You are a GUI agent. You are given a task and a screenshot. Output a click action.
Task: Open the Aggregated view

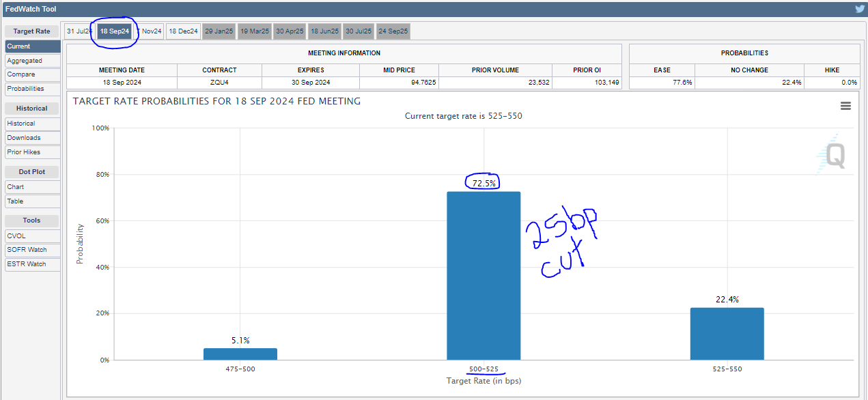click(32, 61)
